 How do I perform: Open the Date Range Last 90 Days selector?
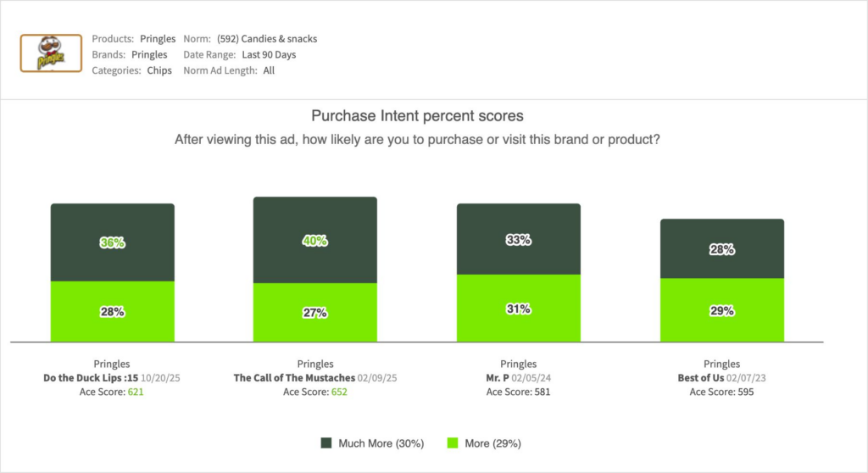point(263,55)
